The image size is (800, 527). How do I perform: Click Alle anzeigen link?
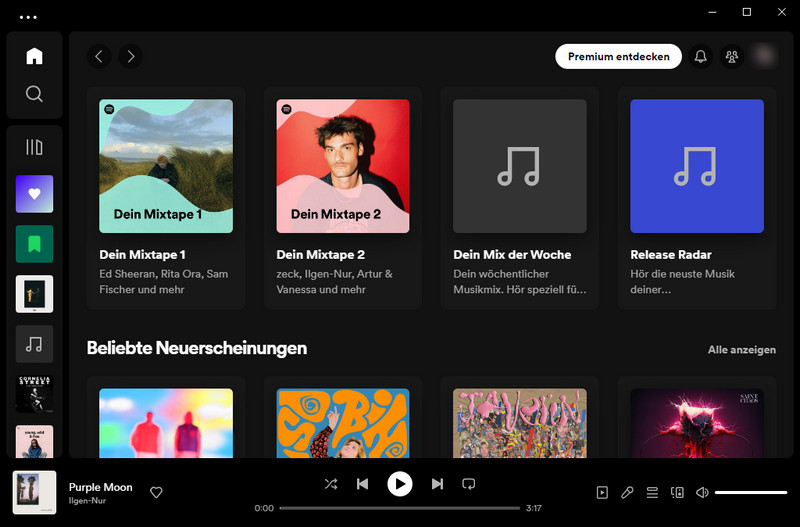[x=742, y=350]
